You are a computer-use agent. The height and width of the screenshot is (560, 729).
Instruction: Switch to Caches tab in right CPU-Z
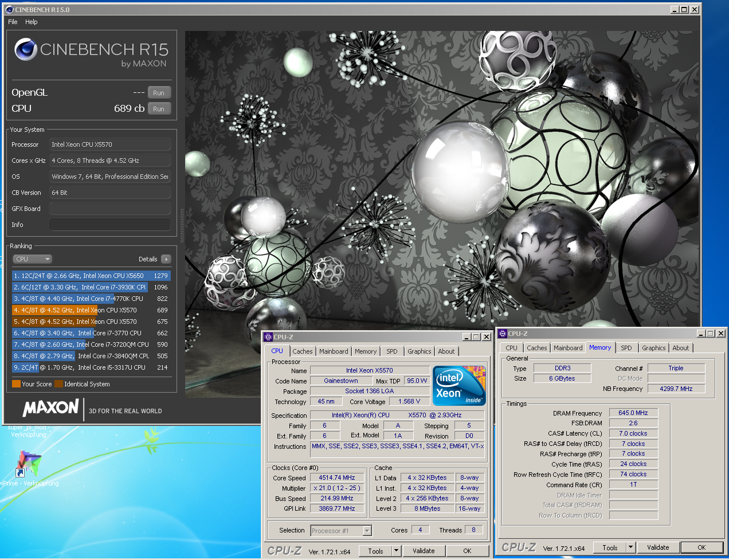click(537, 348)
